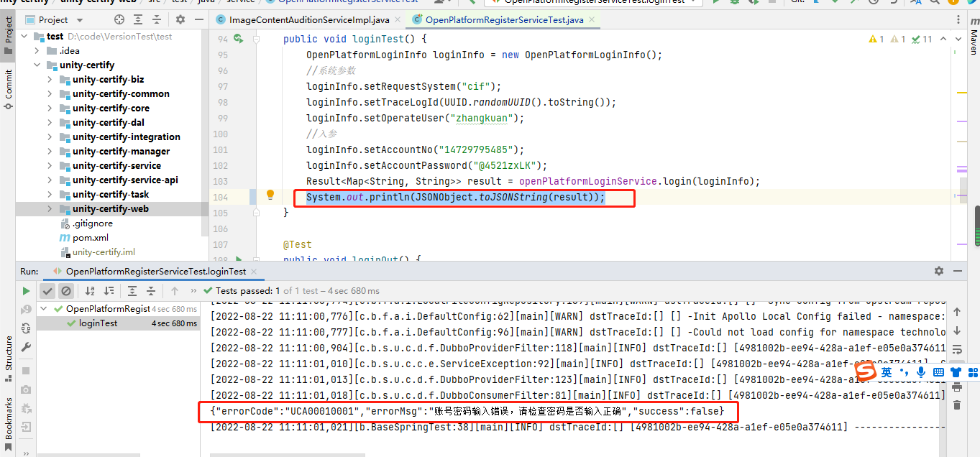980x457 pixels.
Task: Sort test results alphabetically
Action: click(90, 291)
